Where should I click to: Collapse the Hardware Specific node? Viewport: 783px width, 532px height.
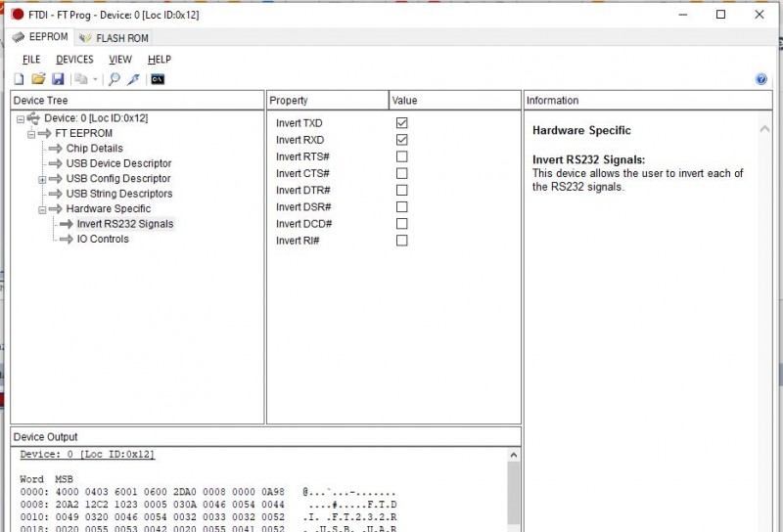(42, 209)
